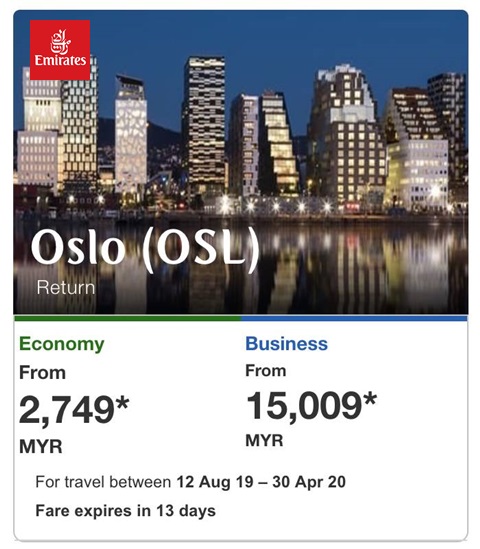
Task: Click the asterisk next to 2,749
Action: pyautogui.click(x=122, y=402)
